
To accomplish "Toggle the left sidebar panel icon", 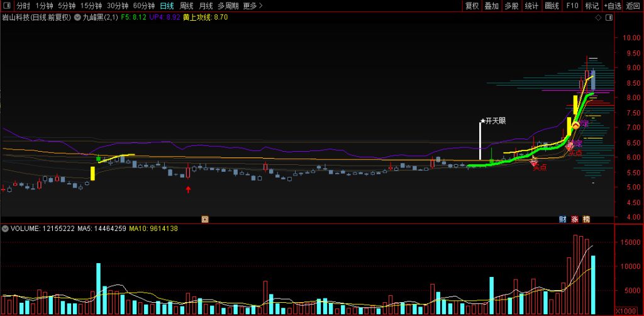I will tap(8, 6).
